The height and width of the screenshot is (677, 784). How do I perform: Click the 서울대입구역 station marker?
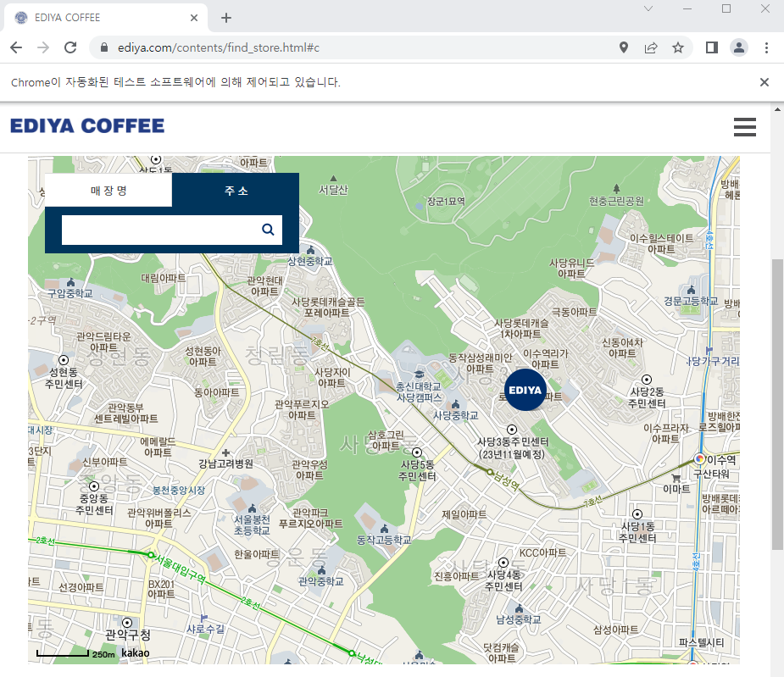point(151,554)
